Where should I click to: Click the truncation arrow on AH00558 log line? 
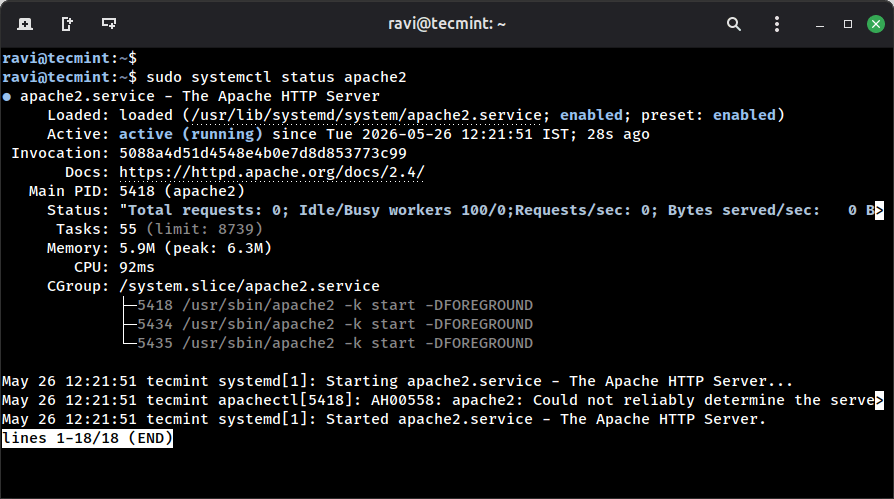pos(879,400)
